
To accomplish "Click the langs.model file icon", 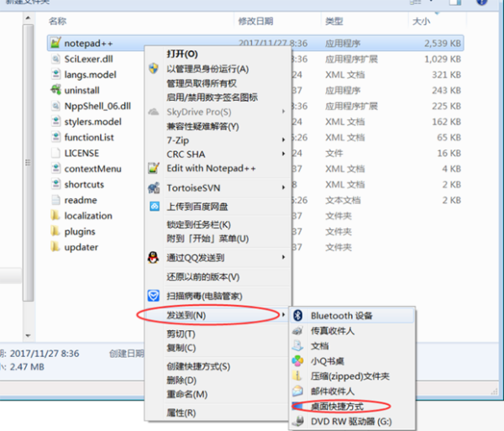I will (55, 74).
